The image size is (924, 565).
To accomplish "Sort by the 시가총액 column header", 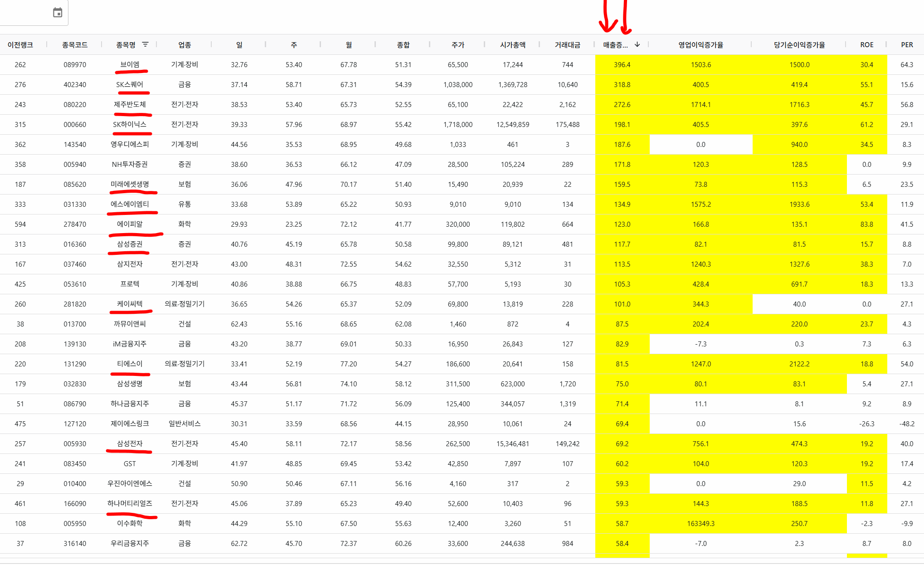I will pyautogui.click(x=513, y=45).
